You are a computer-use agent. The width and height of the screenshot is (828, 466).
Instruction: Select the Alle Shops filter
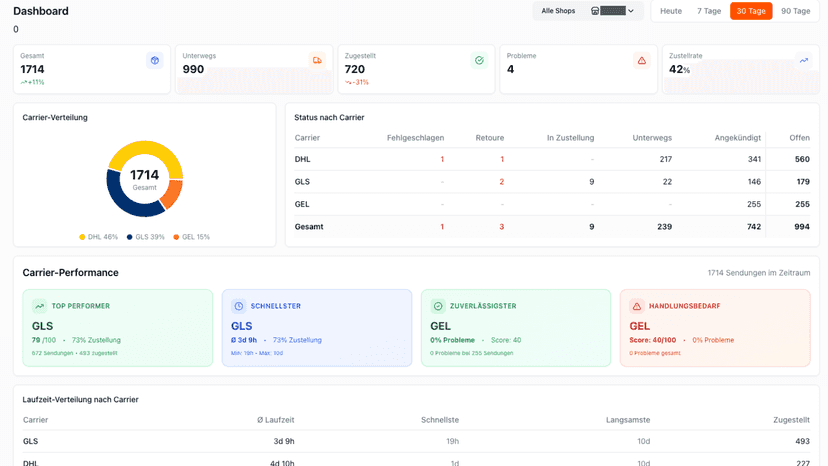[x=558, y=11]
